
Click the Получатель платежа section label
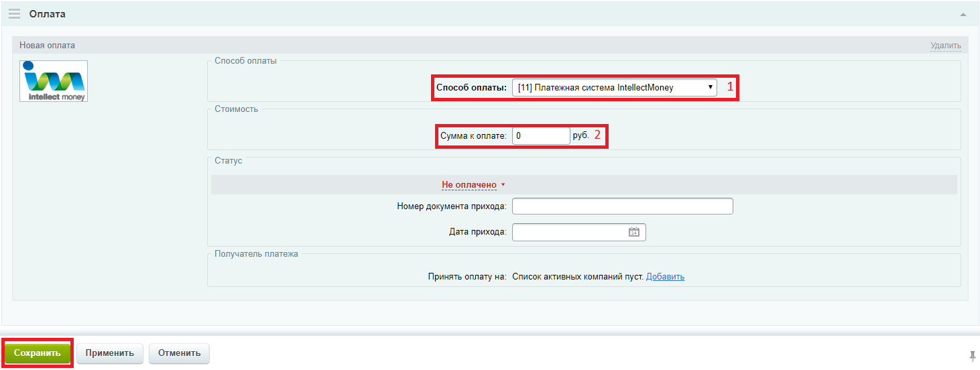(x=256, y=253)
